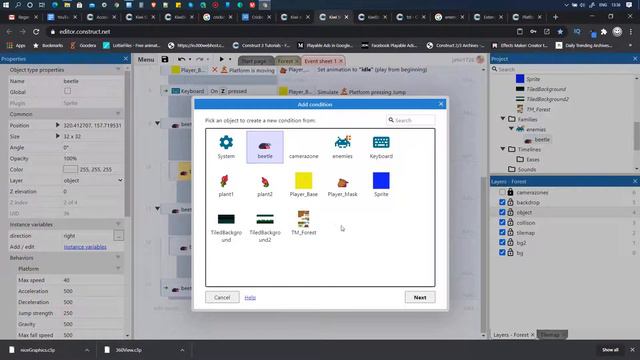Toggle tilemap layer visibility checkbox
Viewport: 640px width, 360px height.
tap(502, 232)
